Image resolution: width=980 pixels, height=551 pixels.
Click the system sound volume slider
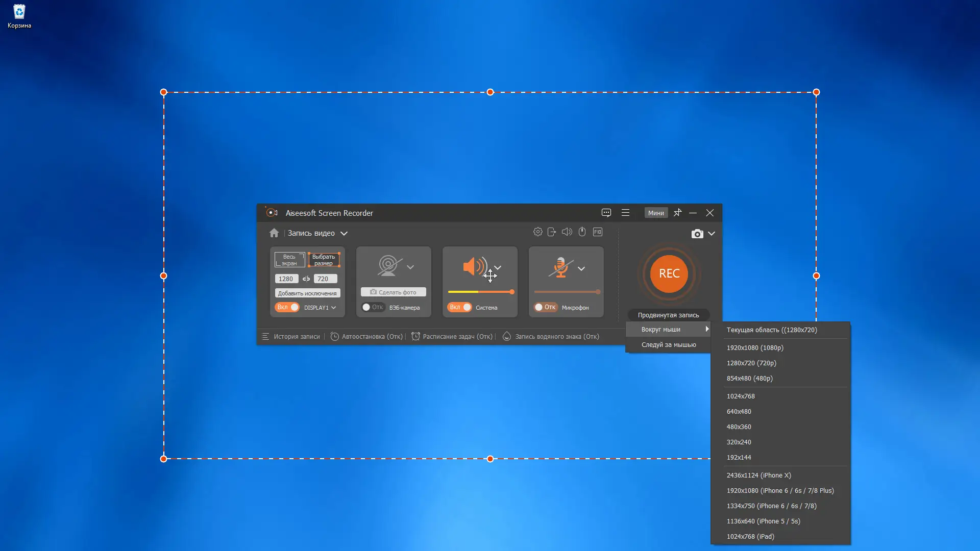[x=480, y=292]
